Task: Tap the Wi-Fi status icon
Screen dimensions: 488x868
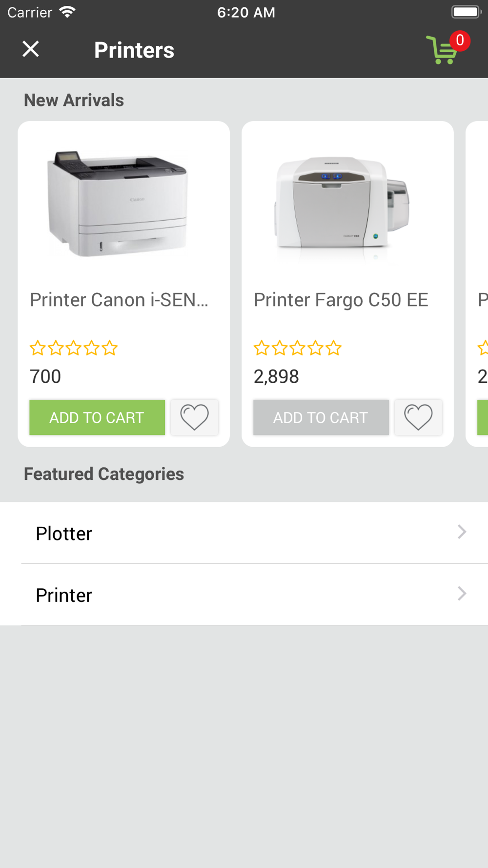Action: [x=67, y=12]
